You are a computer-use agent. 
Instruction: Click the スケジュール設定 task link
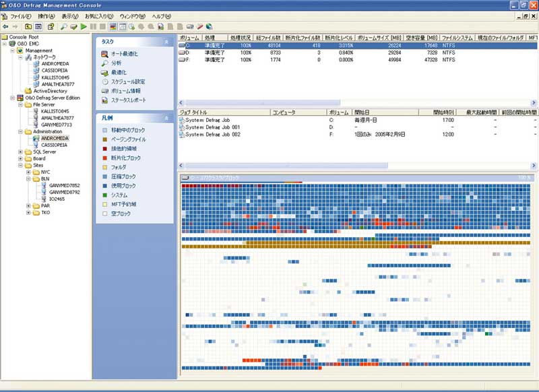pyautogui.click(x=128, y=81)
